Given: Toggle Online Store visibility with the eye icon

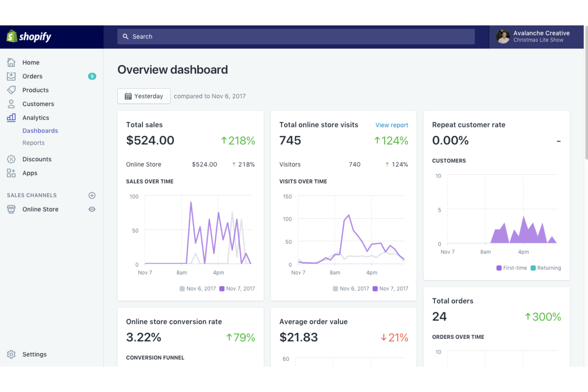Looking at the screenshot, I should (x=92, y=209).
